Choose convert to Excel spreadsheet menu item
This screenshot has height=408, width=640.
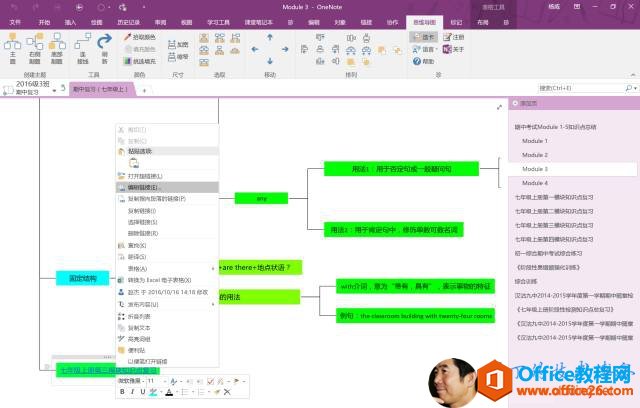(167, 280)
